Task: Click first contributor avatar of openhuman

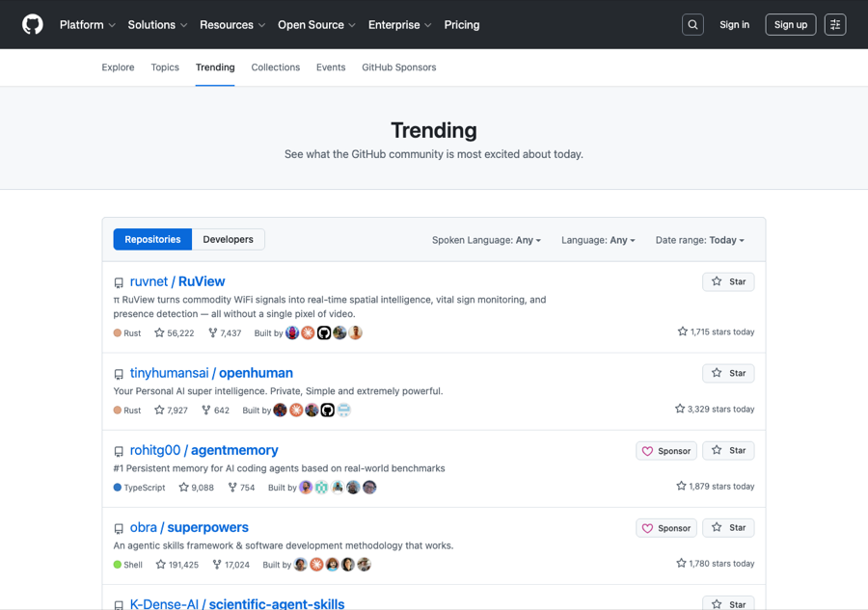Action: (280, 410)
